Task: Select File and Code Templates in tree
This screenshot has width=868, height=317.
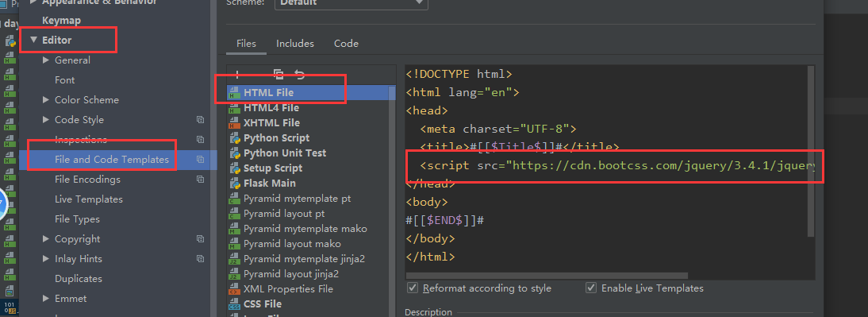Action: point(112,160)
